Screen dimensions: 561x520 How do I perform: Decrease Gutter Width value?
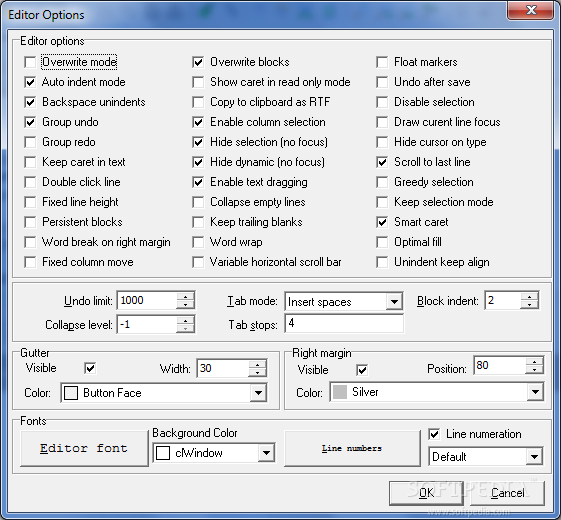(258, 373)
